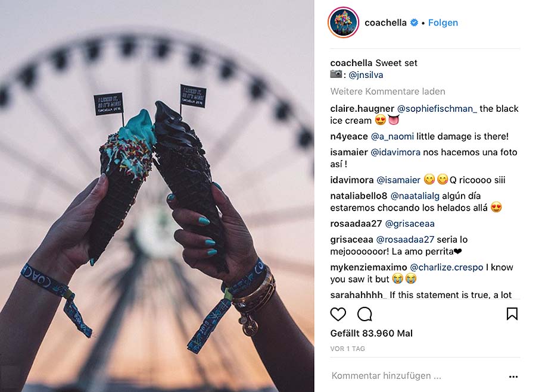The height and width of the screenshot is (392, 536).
Task: Open mention @sophiefischman_
Action: coord(437,109)
